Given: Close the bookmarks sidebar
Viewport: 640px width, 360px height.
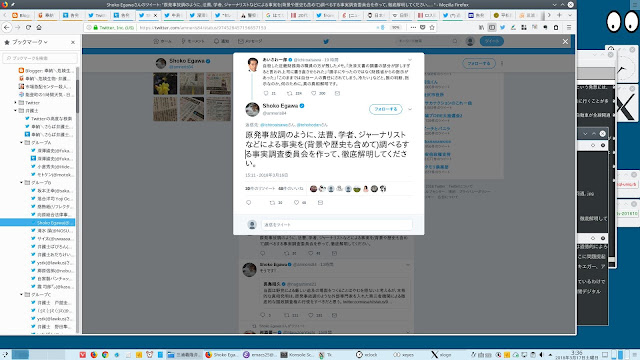Looking at the screenshot, I should [73, 42].
